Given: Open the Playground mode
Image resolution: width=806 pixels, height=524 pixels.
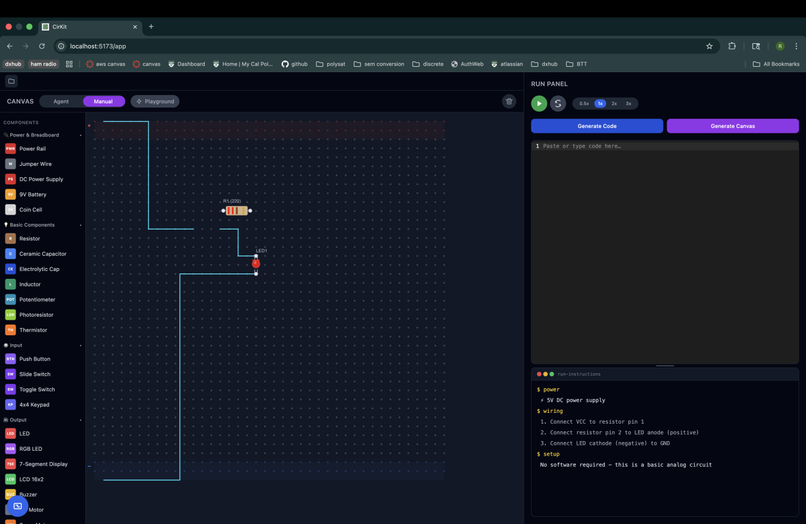Looking at the screenshot, I should tap(155, 101).
